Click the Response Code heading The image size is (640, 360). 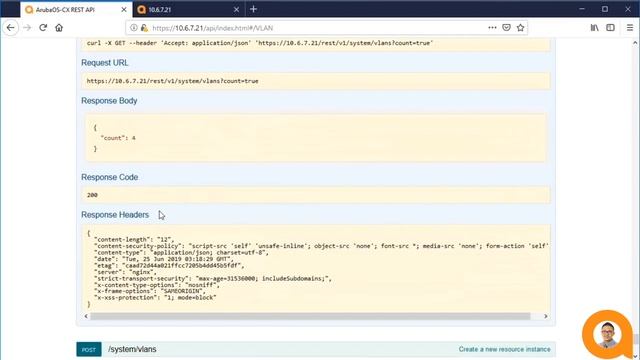[x=109, y=177]
